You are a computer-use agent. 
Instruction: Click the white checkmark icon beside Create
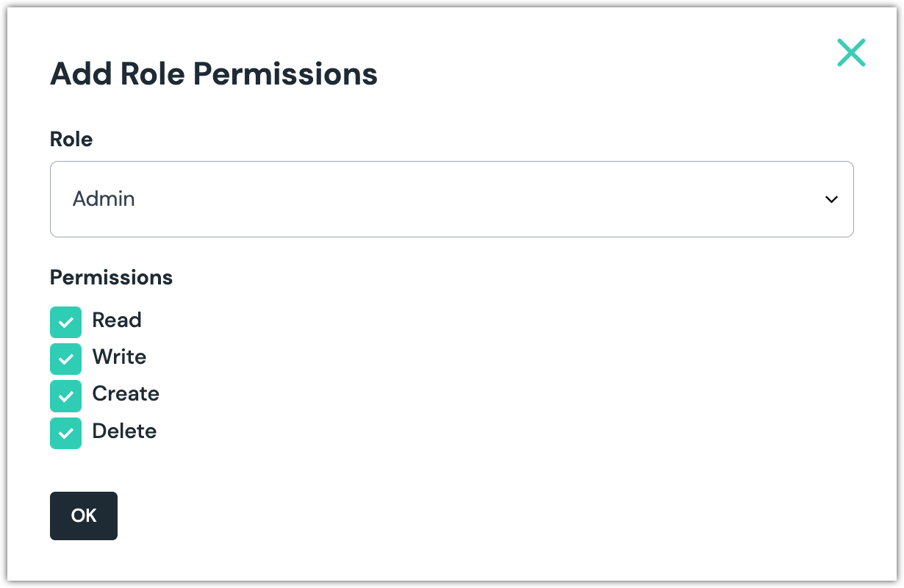click(65, 396)
